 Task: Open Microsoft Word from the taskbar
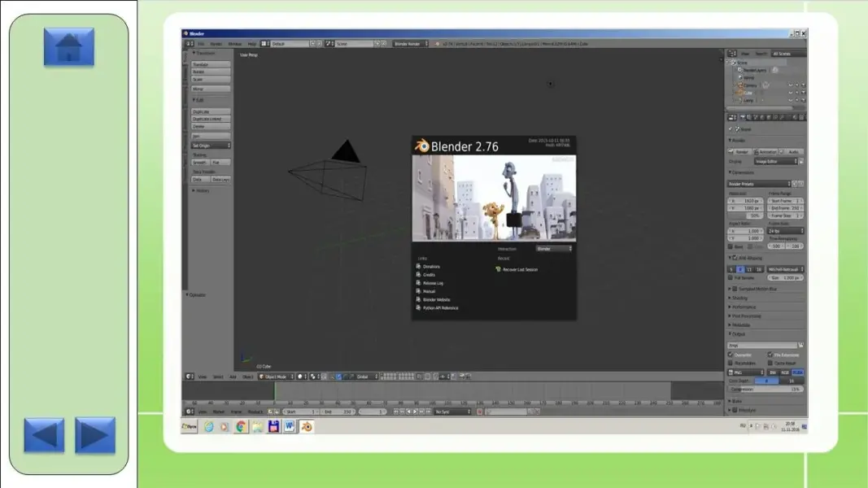click(290, 426)
